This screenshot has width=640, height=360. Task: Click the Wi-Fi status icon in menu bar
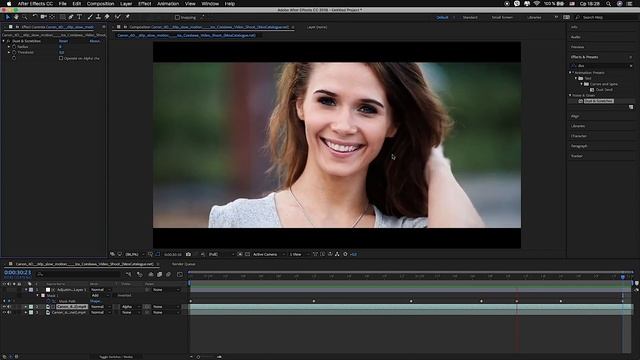coord(537,4)
